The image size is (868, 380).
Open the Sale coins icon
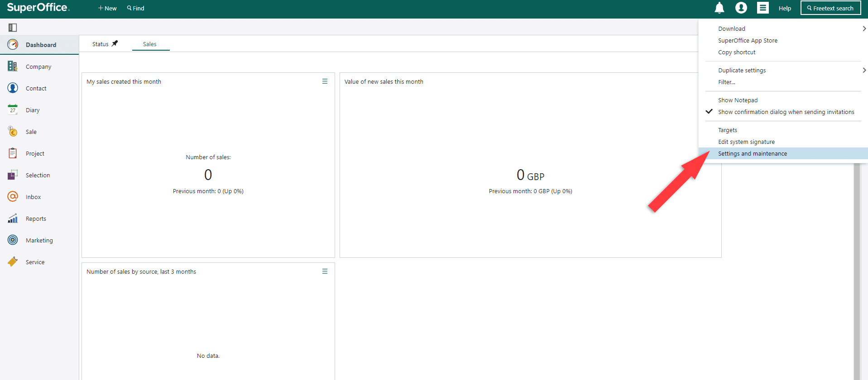[x=13, y=132]
